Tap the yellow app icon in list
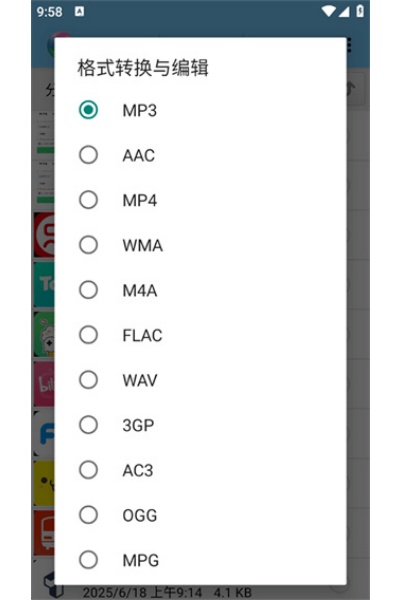Image resolution: width=400 pixels, height=600 pixels. point(44,483)
